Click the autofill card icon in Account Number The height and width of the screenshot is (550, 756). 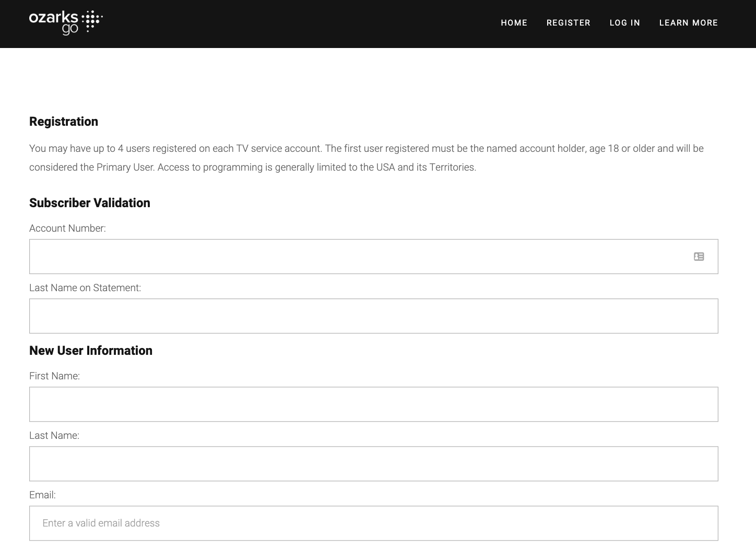pos(699,256)
